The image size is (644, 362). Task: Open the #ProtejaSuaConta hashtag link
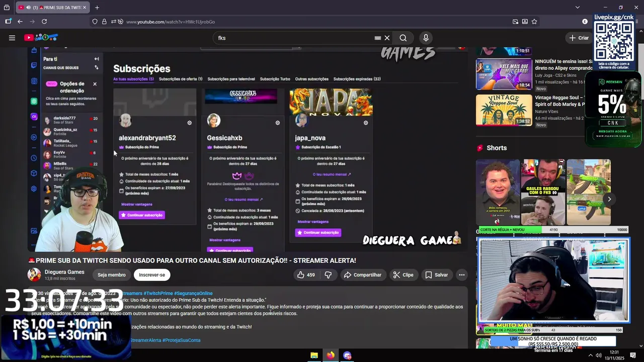coord(181,340)
